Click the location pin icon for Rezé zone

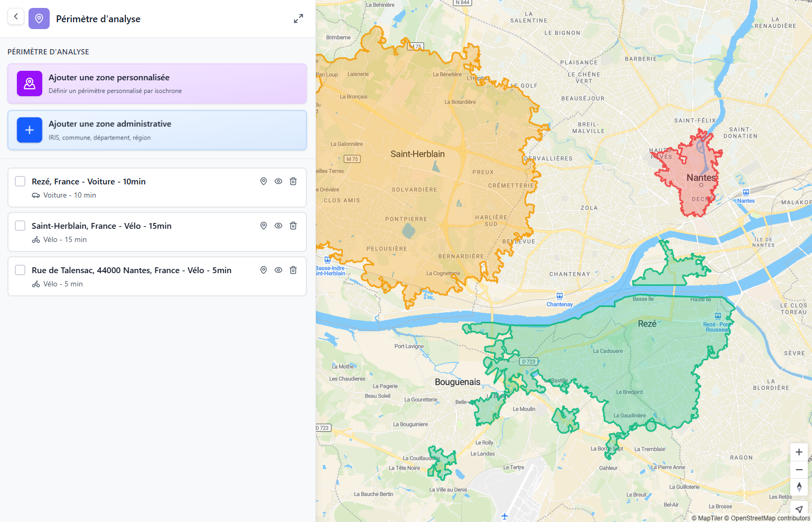point(263,181)
